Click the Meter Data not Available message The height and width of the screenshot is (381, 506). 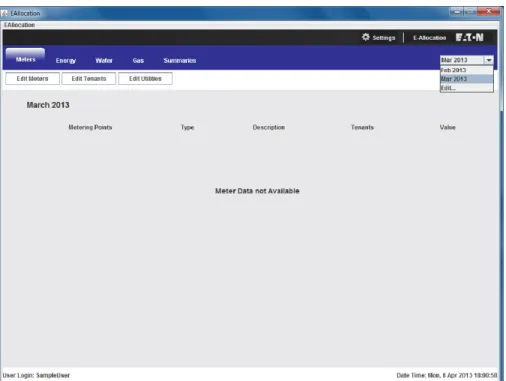pos(257,191)
